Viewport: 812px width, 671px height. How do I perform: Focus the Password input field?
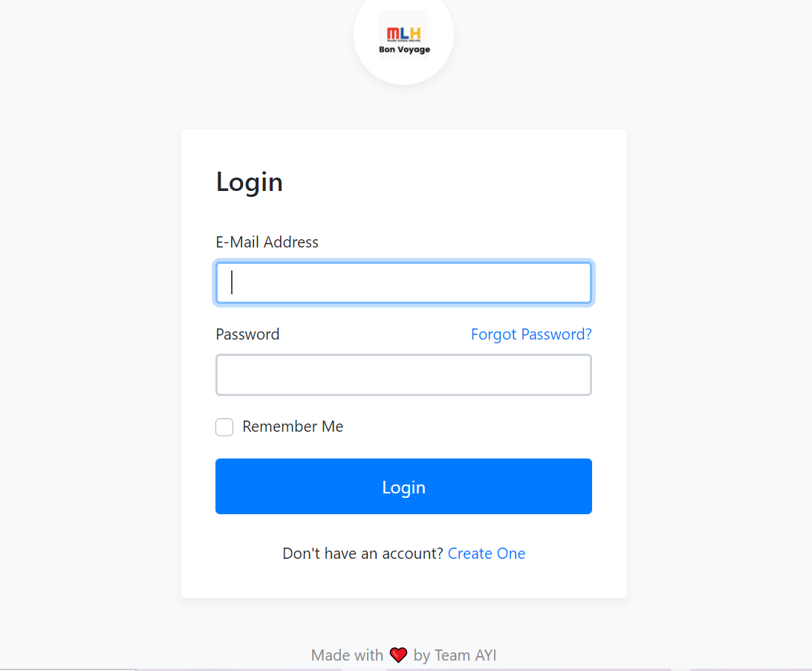(403, 375)
